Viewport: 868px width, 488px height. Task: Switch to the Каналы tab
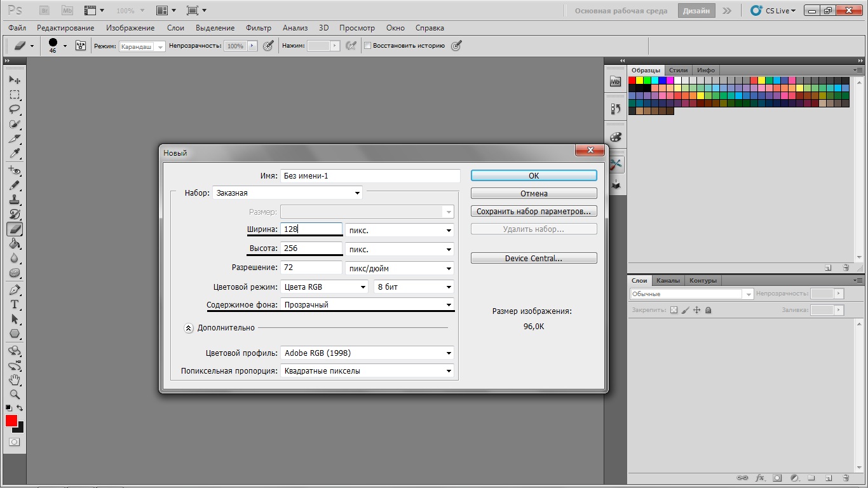668,280
